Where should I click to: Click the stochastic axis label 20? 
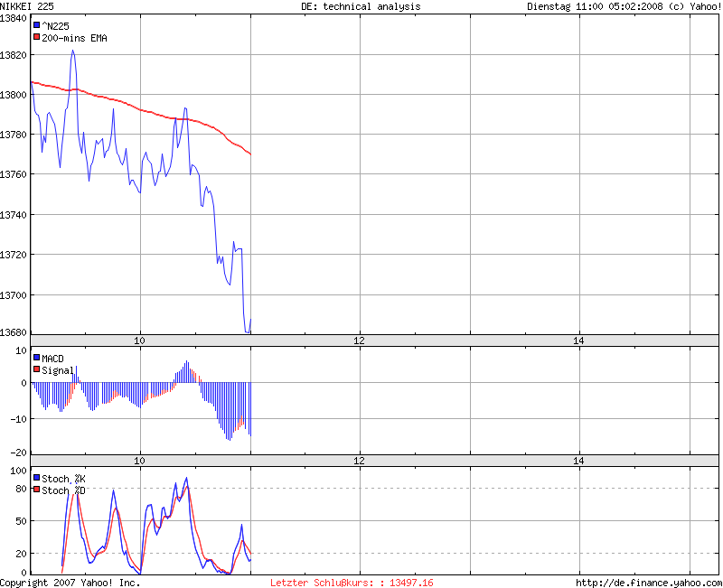(x=21, y=554)
